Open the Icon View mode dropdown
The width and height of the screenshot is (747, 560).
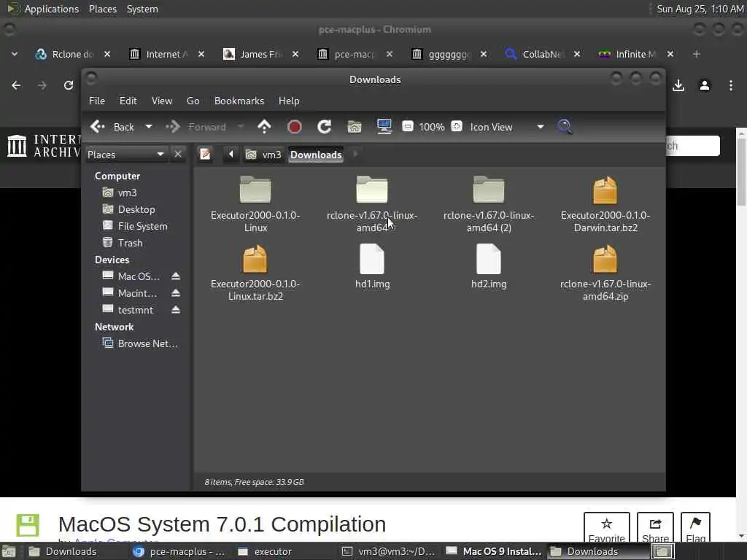[506, 127]
